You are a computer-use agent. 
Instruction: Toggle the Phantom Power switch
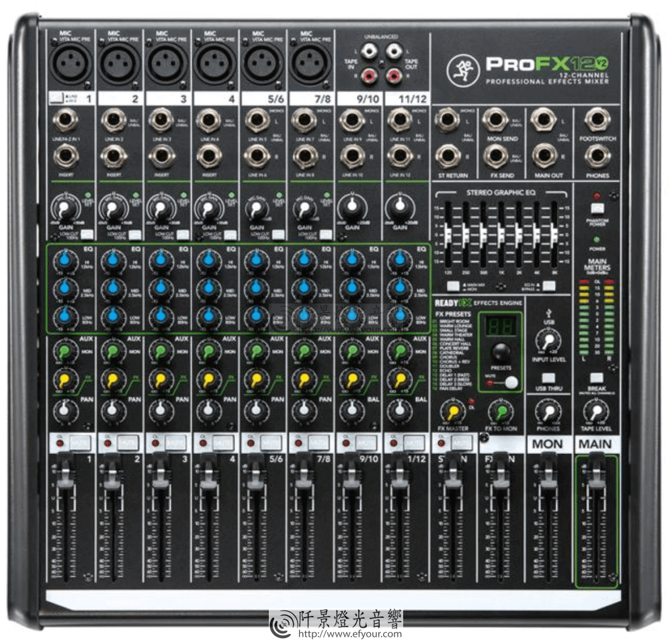tap(597, 208)
